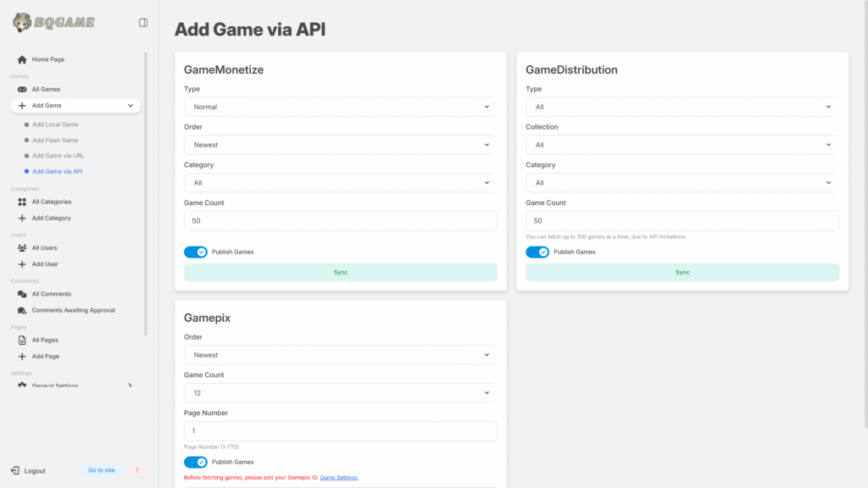Click the Add Game plus icon
The height and width of the screenshot is (488, 868).
click(x=22, y=106)
